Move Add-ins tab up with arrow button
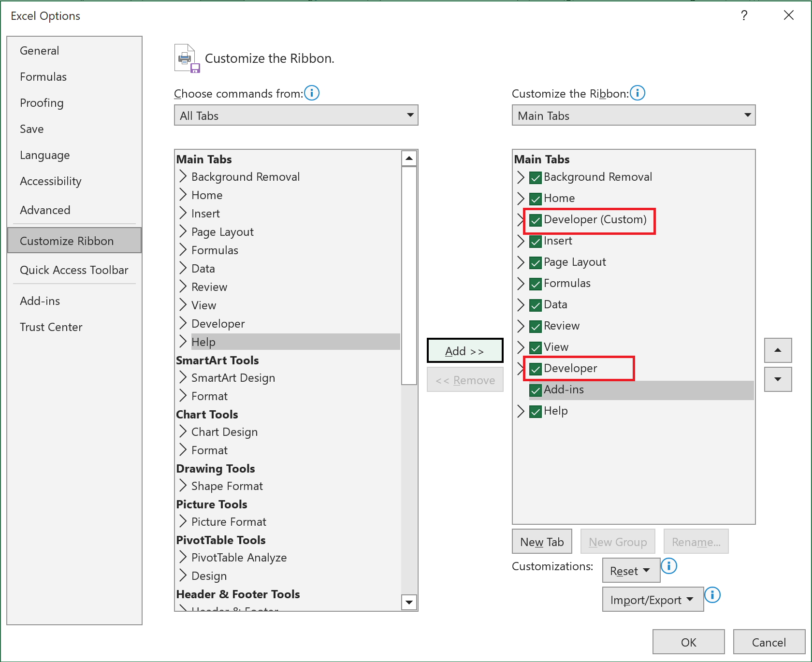The width and height of the screenshot is (812, 662). coord(778,350)
